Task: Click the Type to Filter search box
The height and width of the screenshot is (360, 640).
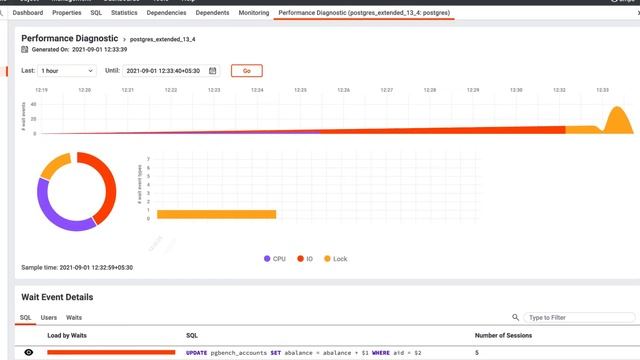Action: coord(579,317)
